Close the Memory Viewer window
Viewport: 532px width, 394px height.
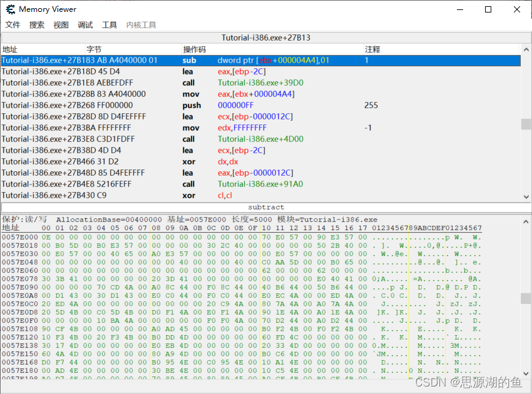coord(517,9)
